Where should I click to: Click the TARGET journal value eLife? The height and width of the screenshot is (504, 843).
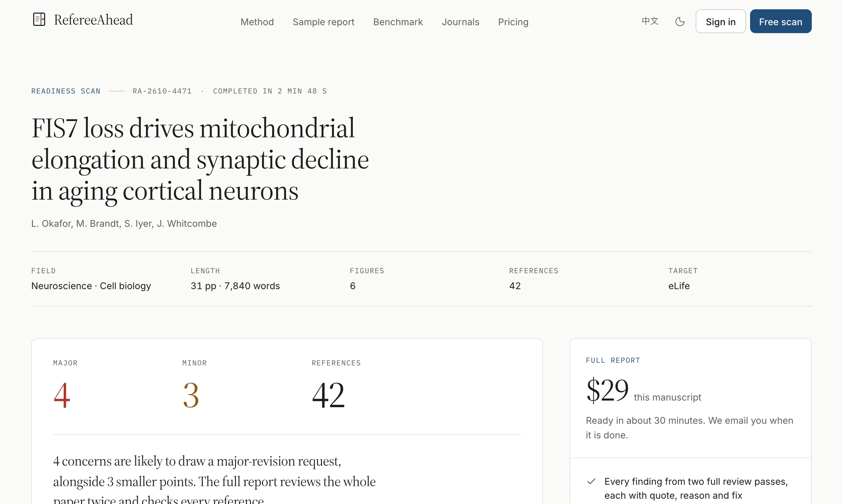coord(679,286)
